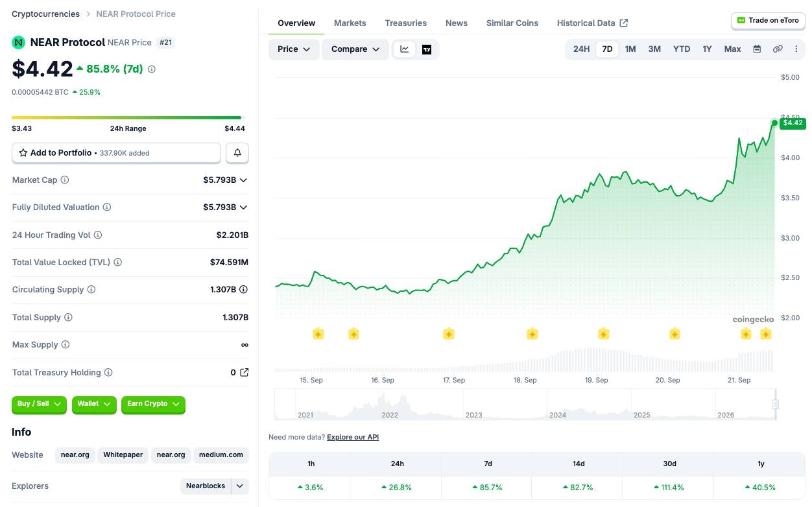The image size is (812, 507).
Task: Click the star icon in Add to Portfolio
Action: (23, 153)
